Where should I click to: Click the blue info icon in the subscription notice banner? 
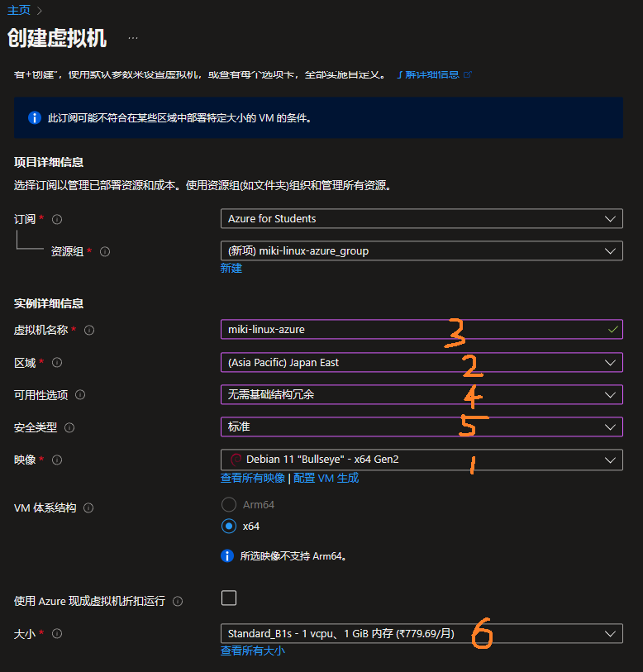coord(35,117)
